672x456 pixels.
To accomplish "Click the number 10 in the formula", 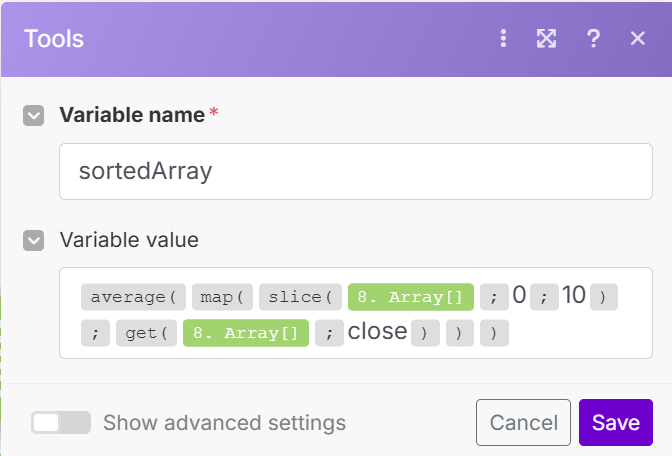I will click(x=573, y=296).
